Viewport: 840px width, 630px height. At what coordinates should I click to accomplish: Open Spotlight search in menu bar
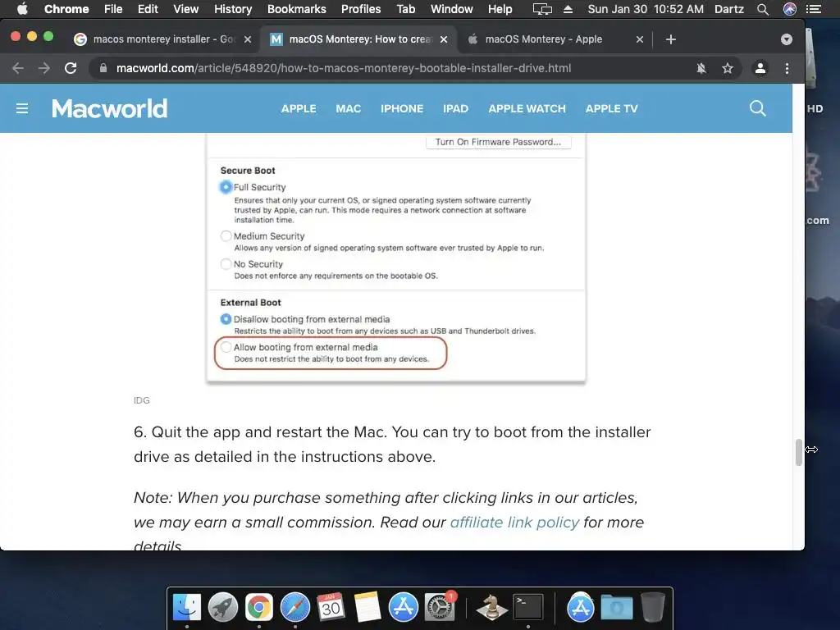click(x=762, y=9)
